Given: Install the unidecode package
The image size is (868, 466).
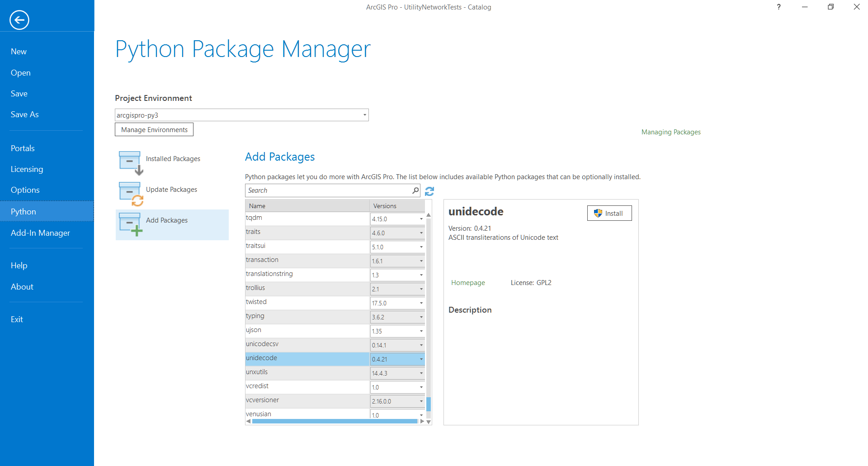Looking at the screenshot, I should (x=609, y=214).
